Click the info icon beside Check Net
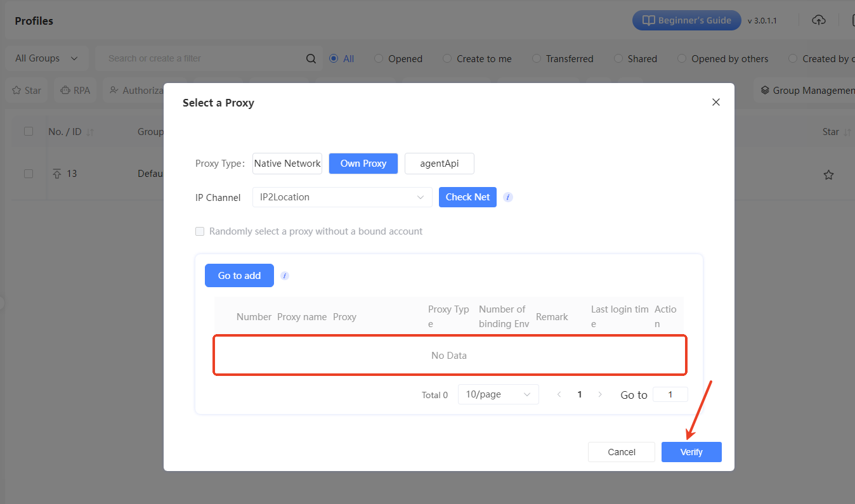The height and width of the screenshot is (504, 855). click(508, 197)
